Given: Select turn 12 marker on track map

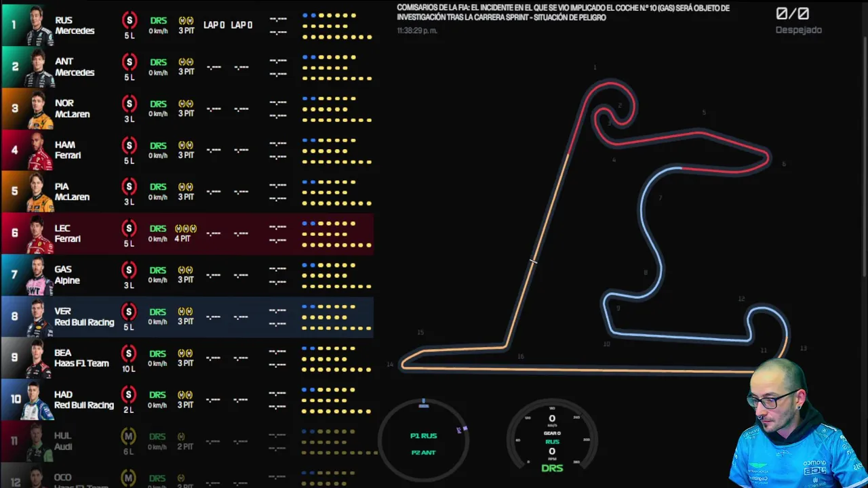Looking at the screenshot, I should click(741, 299).
